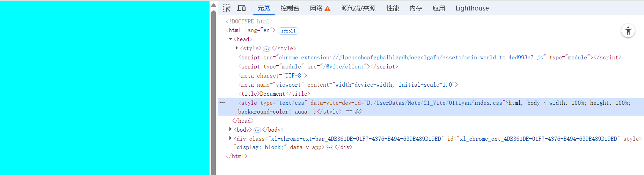Screen dimensions: 644x175
Task: Open the 网络 tab
Action: [x=316, y=8]
